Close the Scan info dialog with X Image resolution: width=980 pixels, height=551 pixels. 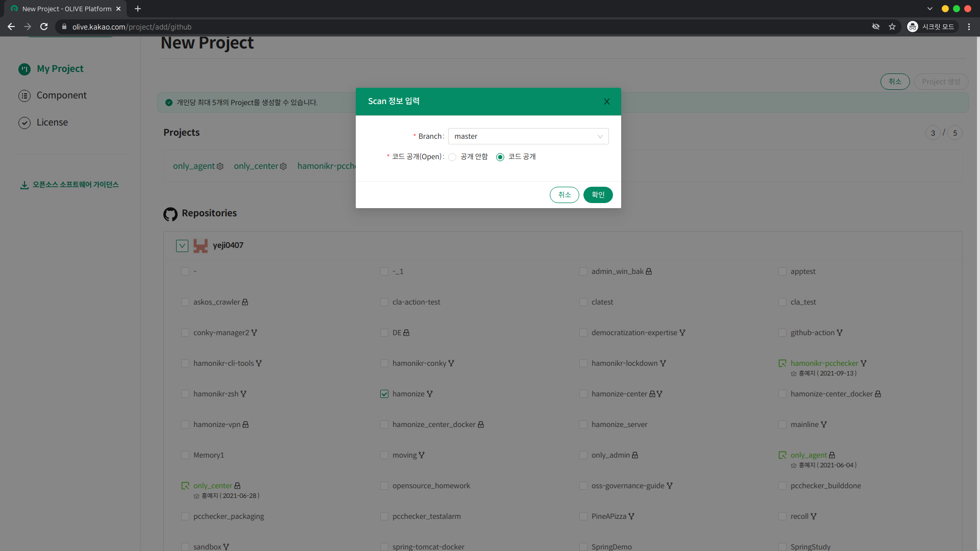(606, 102)
